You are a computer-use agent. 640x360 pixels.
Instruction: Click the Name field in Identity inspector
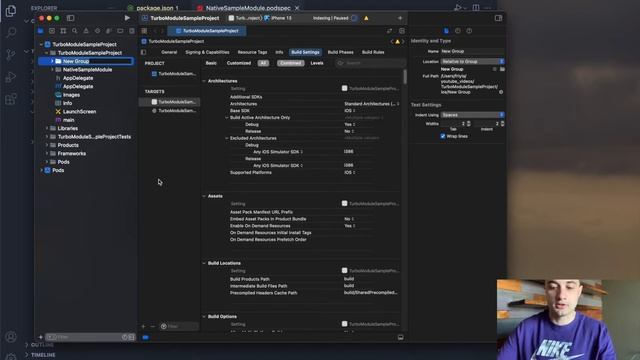pos(472,51)
